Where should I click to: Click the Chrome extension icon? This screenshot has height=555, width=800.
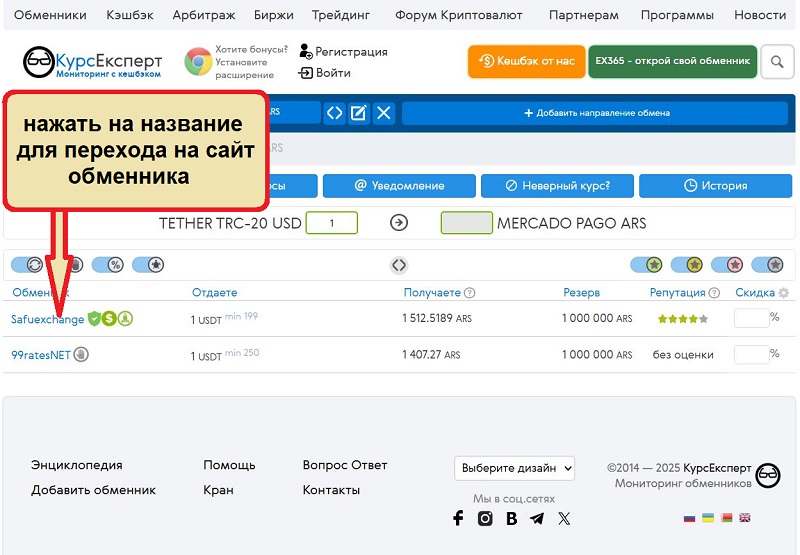[x=198, y=62]
